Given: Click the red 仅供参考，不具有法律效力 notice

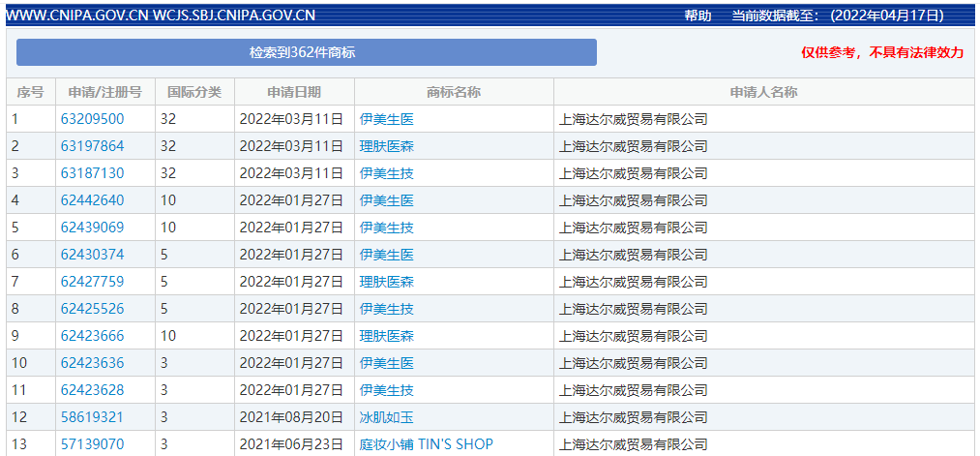Looking at the screenshot, I should tap(882, 52).
